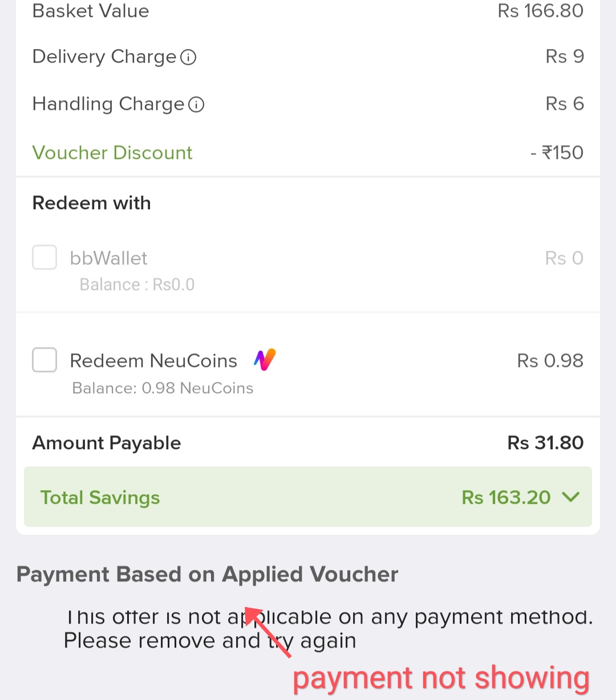This screenshot has width=616, height=700.
Task: Tap the voucher discount ₹150 amount
Action: (557, 153)
